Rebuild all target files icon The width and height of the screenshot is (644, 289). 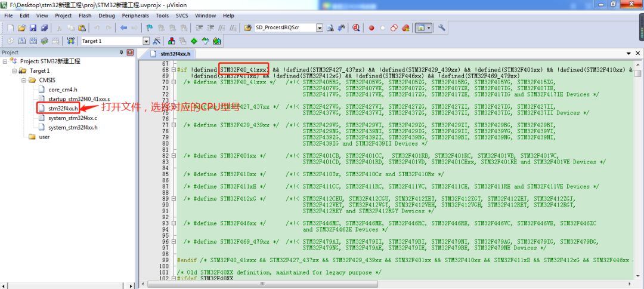pyautogui.click(x=33, y=41)
